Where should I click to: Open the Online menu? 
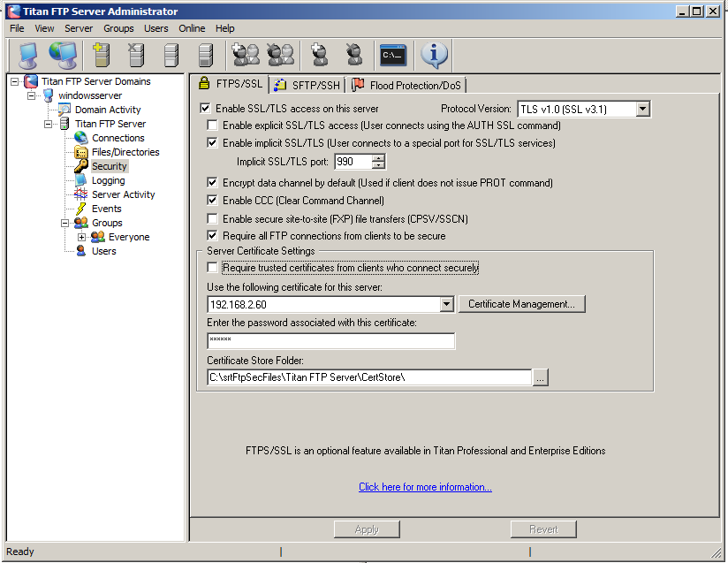[x=193, y=28]
